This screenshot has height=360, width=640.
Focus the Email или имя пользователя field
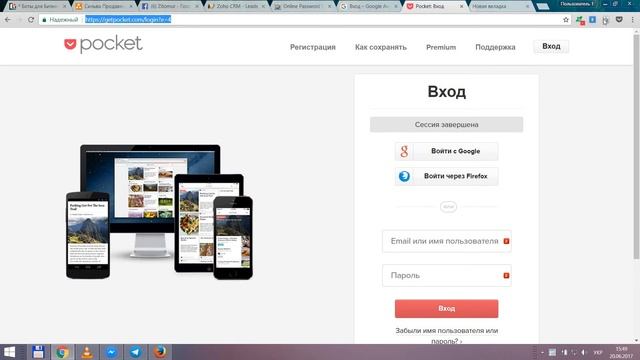point(447,241)
